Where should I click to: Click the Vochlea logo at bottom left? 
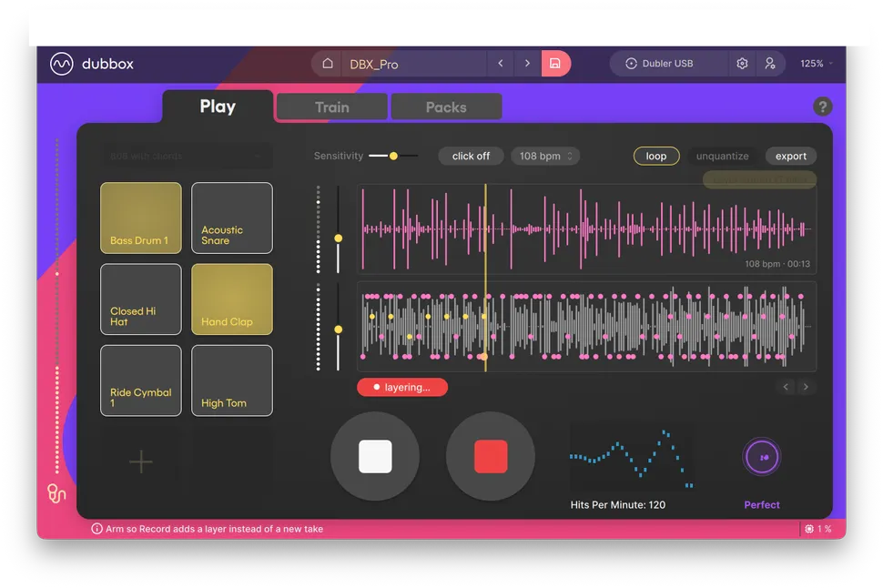56,493
